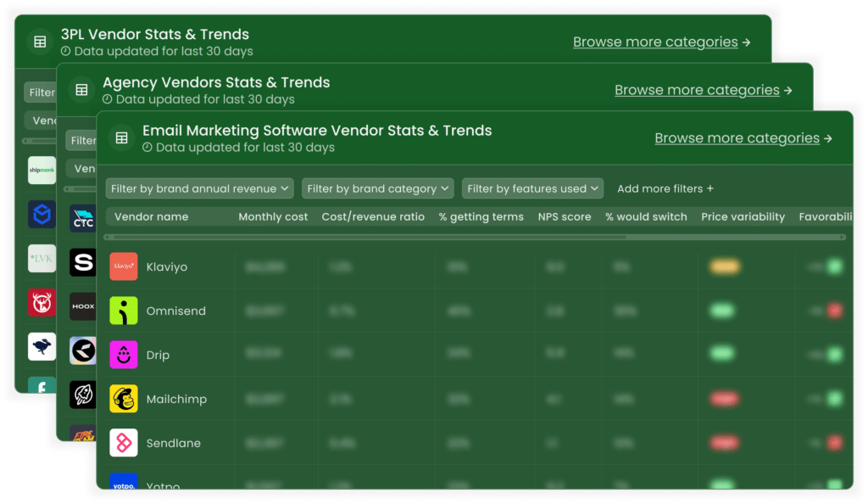Image resolution: width=868 pixels, height=504 pixels.
Task: Click the Add more filters + button
Action: pos(665,189)
